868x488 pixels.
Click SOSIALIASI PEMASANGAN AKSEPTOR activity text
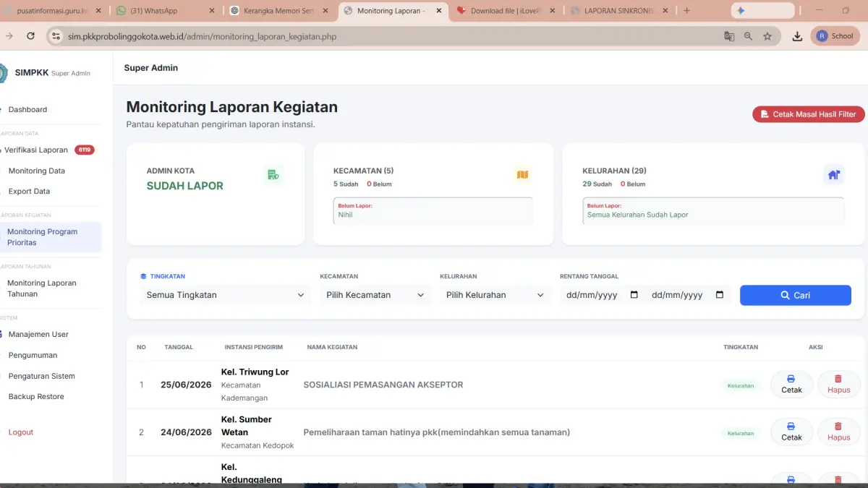pos(383,385)
